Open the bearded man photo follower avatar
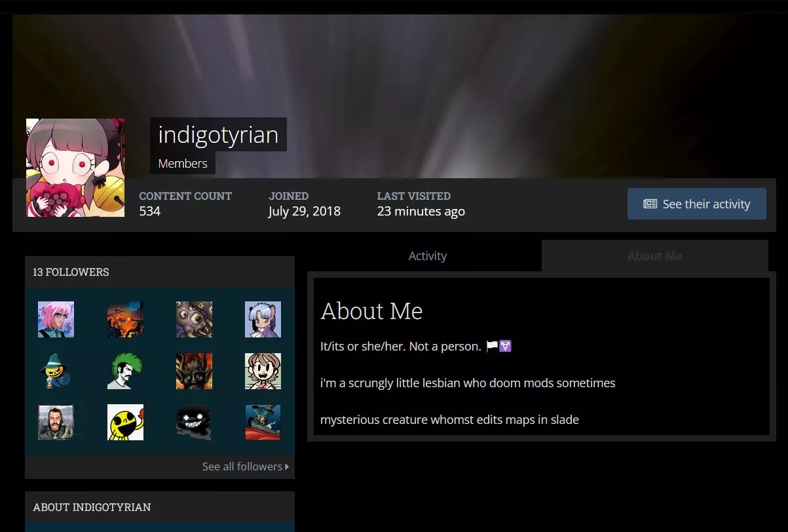The height and width of the screenshot is (532, 788). pyautogui.click(x=56, y=422)
